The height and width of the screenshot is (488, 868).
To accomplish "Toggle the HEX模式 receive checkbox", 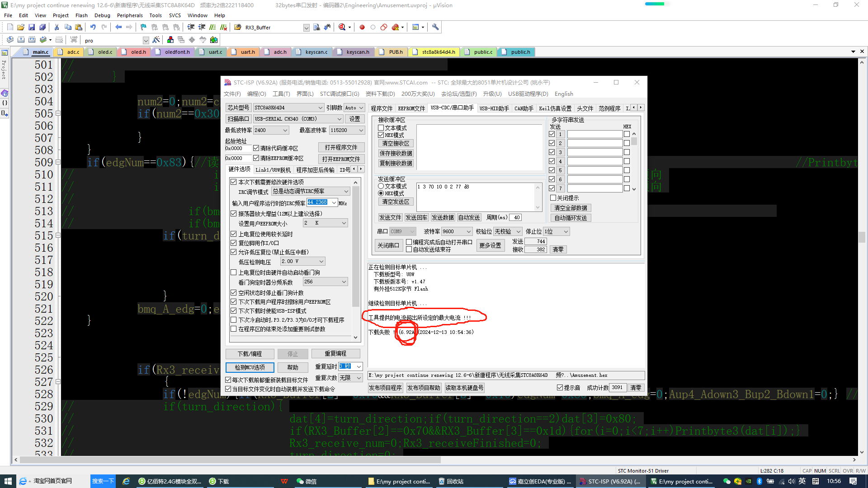I will coord(381,135).
